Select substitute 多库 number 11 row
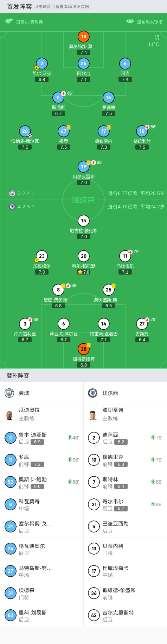The width and height of the screenshot is (167, 644). pos(42,460)
